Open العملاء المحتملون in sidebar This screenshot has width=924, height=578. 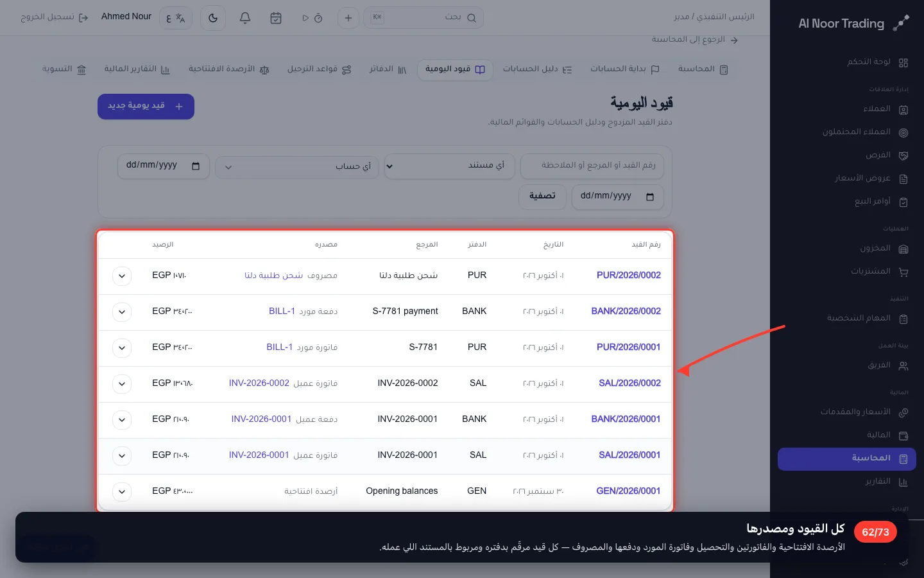(865, 132)
